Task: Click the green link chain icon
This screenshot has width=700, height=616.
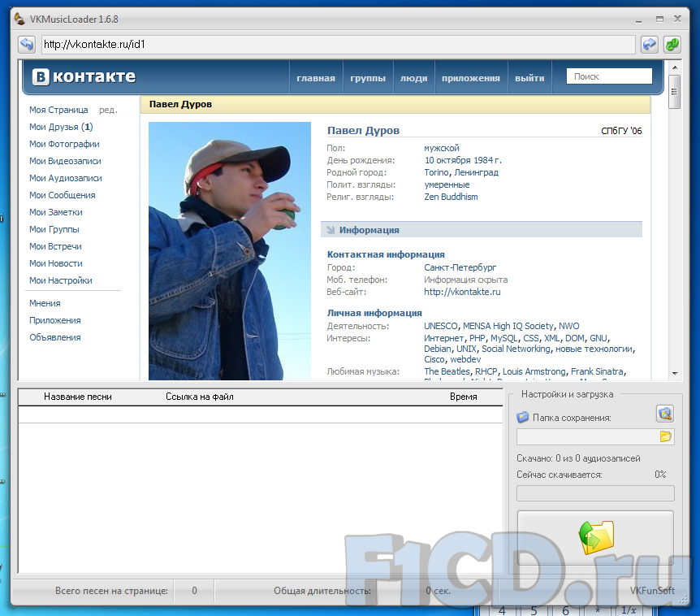Action: [672, 44]
